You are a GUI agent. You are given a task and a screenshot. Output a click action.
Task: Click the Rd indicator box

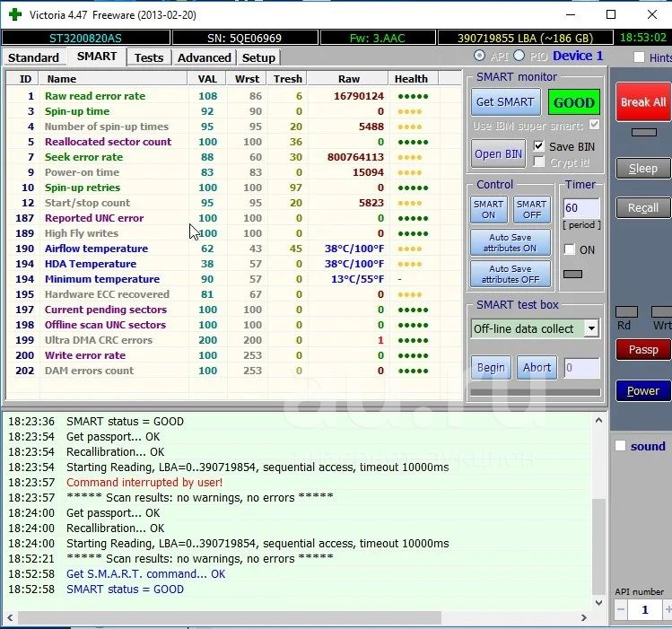[626, 312]
